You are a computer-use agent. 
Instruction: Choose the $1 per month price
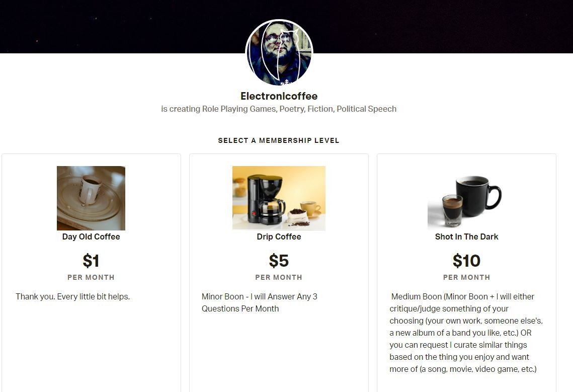[x=91, y=261]
